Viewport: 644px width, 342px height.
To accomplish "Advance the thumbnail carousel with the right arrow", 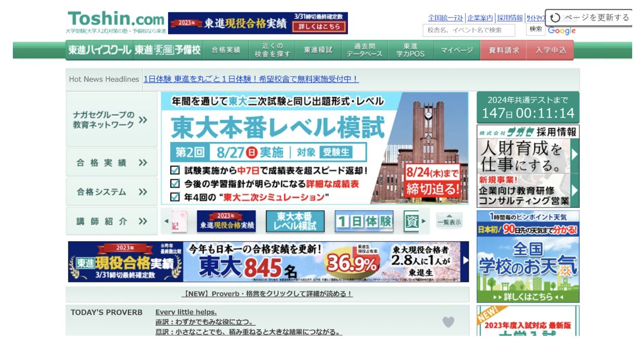I will click(x=424, y=221).
